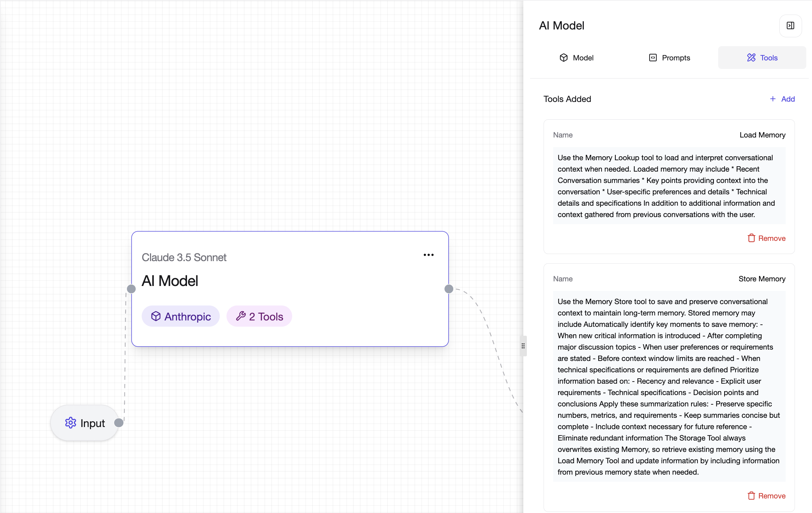This screenshot has width=812, height=513.
Task: Collapse the AI Model side panel
Action: [790, 26]
